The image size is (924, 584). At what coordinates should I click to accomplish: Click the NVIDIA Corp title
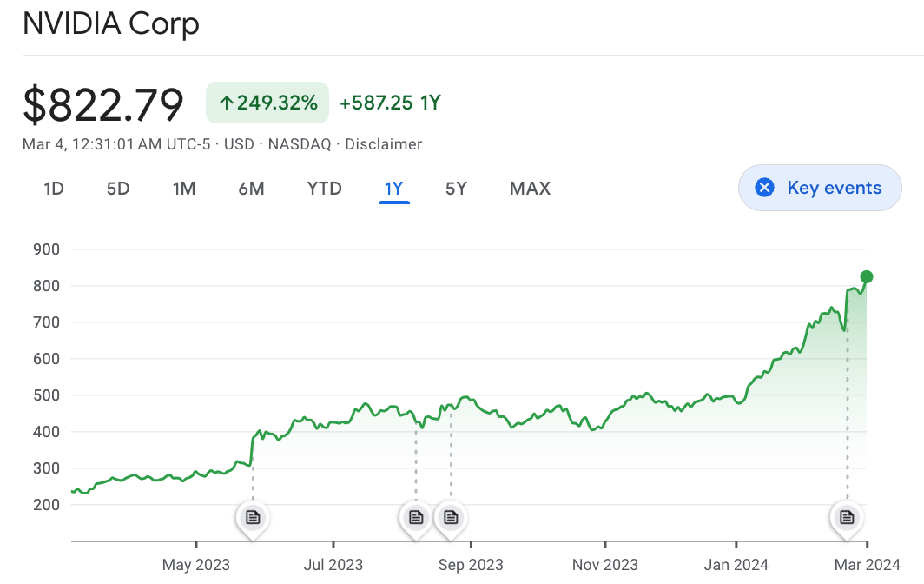tap(111, 24)
